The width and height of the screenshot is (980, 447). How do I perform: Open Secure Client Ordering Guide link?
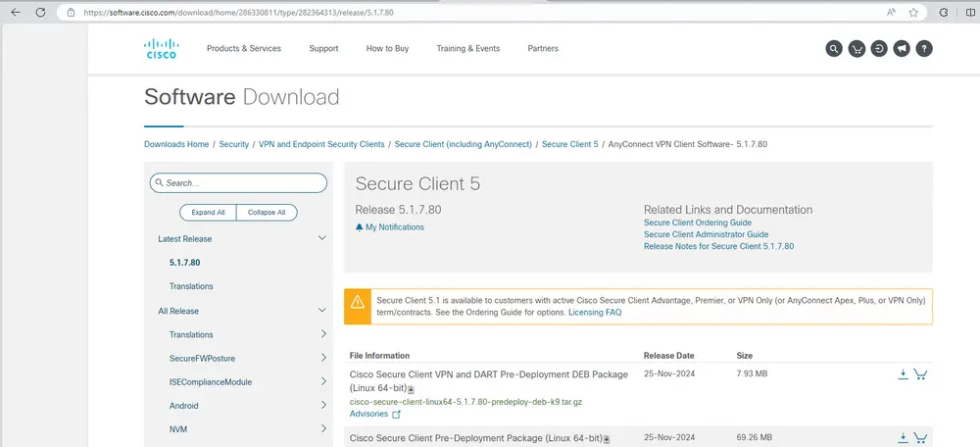pos(698,223)
